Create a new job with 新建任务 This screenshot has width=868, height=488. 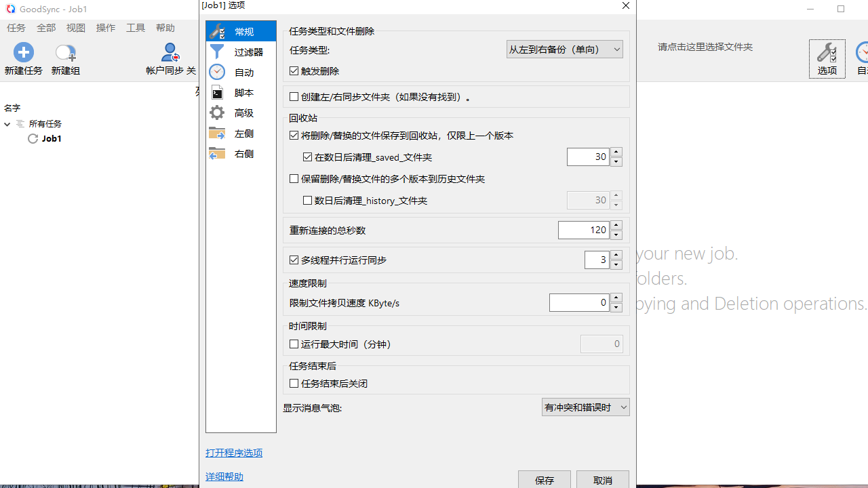pyautogui.click(x=23, y=58)
